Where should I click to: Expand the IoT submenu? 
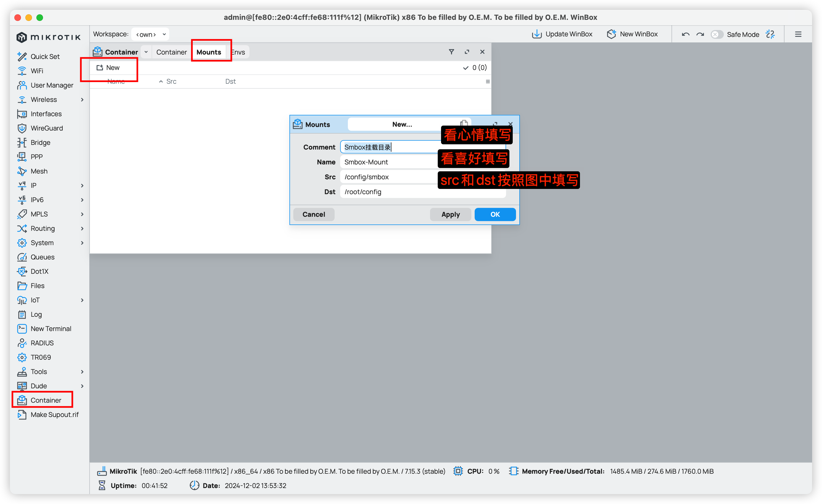82,300
